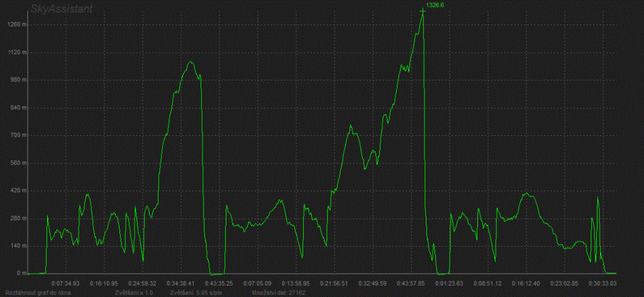Click the 'Zvětšení x 1.0' zoom indicator
644x297 pixels.
(135, 293)
